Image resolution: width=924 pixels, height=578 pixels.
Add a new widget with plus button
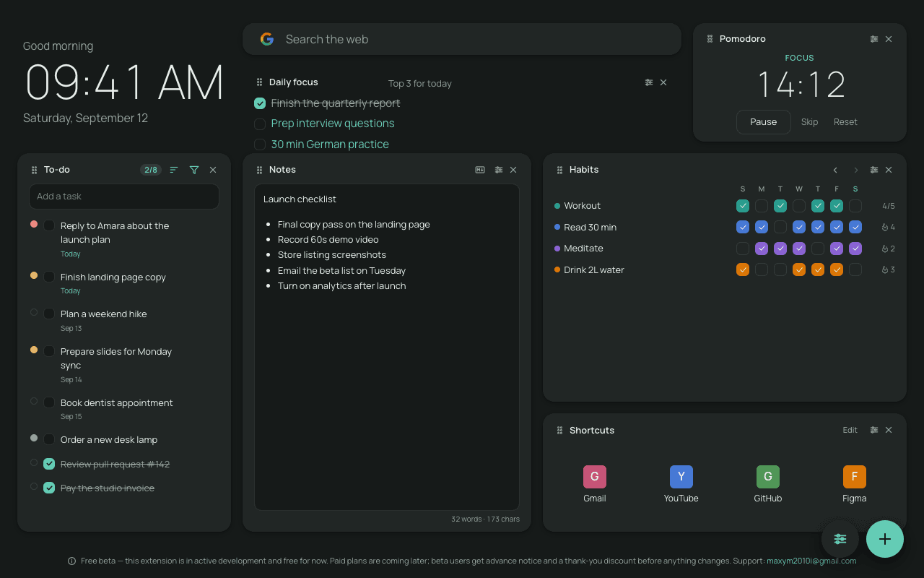(x=885, y=539)
